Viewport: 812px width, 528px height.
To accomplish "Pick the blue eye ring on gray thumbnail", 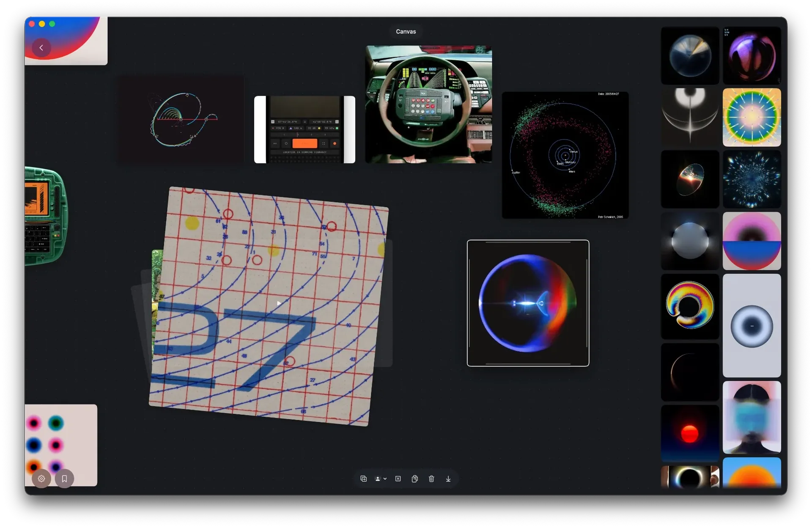I will pos(752,325).
